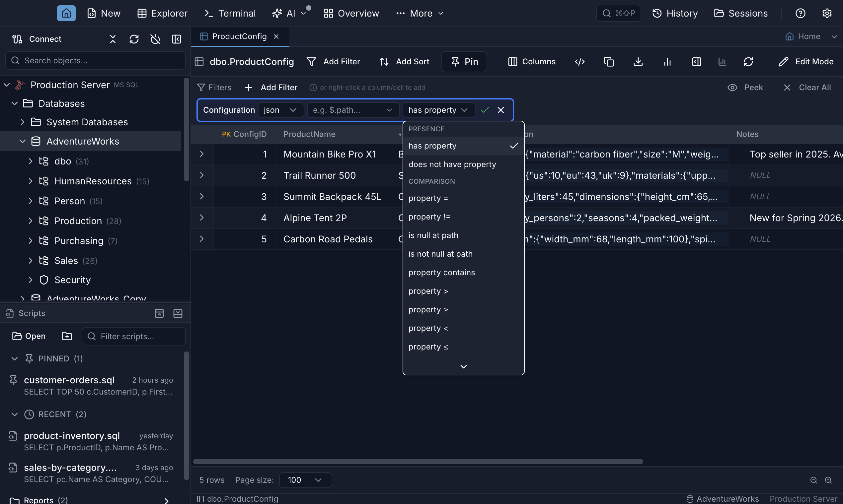
Task: Select the 'property !=' operator
Action: pos(463,217)
